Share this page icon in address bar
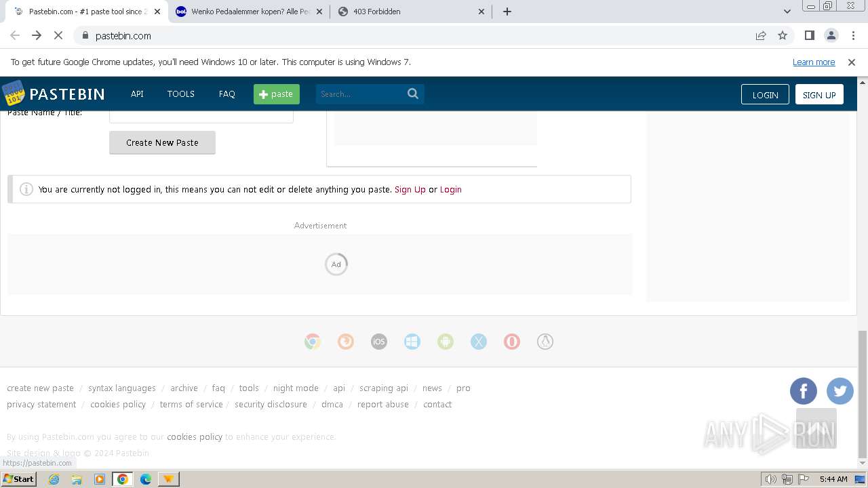Image resolution: width=868 pixels, height=488 pixels. pos(761,35)
